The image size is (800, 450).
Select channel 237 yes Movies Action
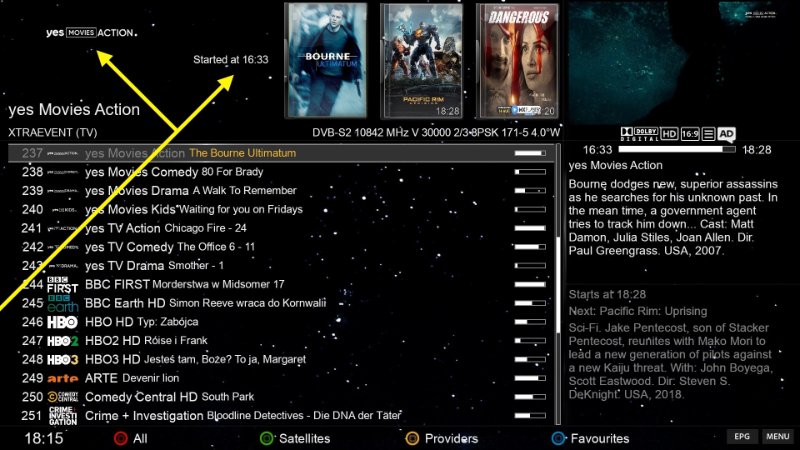tap(281, 153)
